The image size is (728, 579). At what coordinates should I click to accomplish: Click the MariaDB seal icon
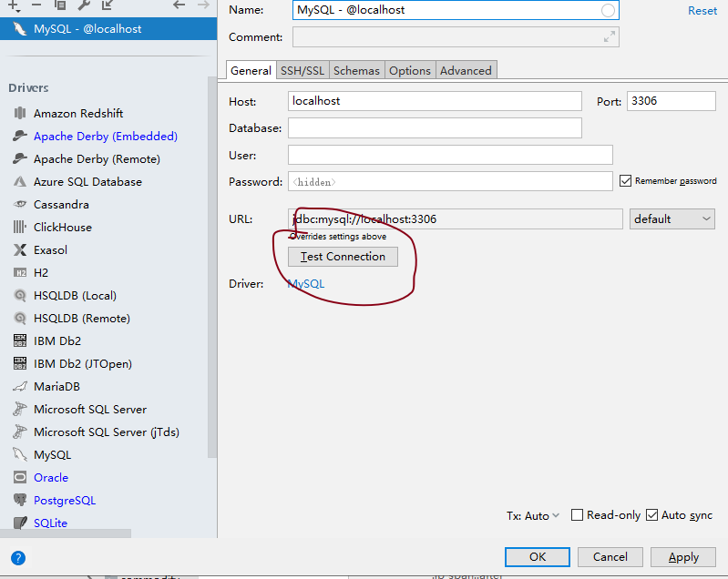pos(20,387)
